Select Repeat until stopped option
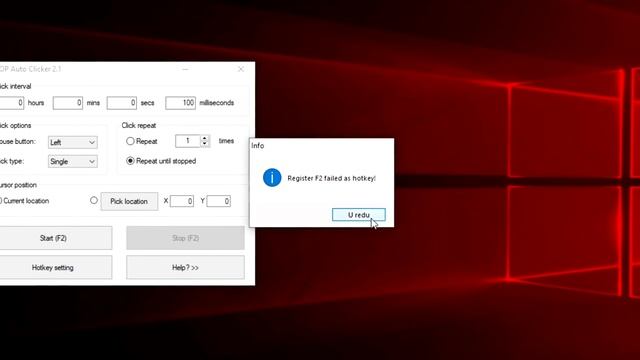 [x=130, y=161]
